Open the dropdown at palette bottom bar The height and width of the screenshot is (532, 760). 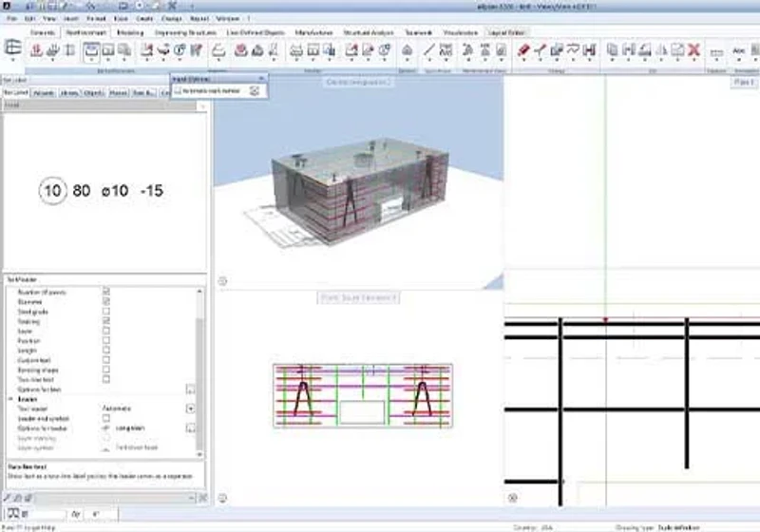191,498
